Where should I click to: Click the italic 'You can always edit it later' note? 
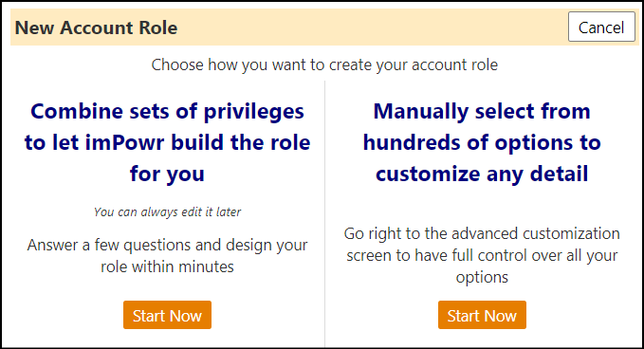(x=167, y=211)
